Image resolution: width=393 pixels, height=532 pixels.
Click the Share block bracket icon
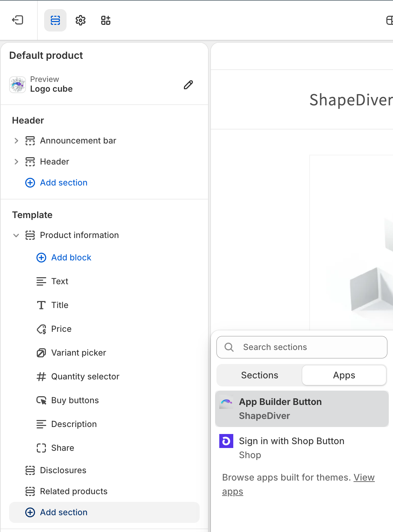tap(41, 448)
